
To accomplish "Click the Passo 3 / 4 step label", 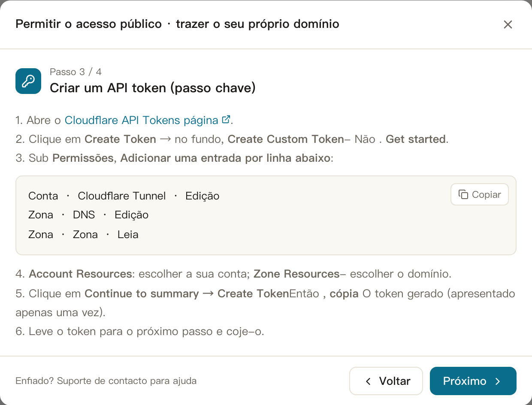I will (x=76, y=72).
